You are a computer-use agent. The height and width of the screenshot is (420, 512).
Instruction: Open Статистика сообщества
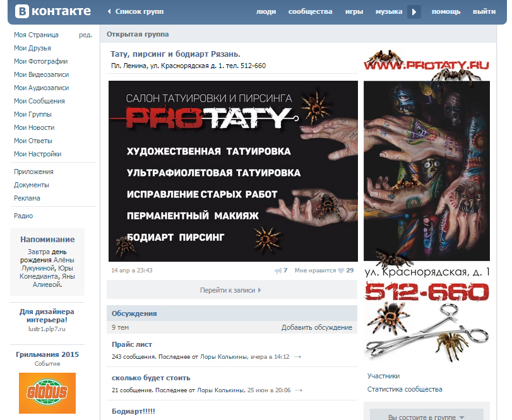405,389
